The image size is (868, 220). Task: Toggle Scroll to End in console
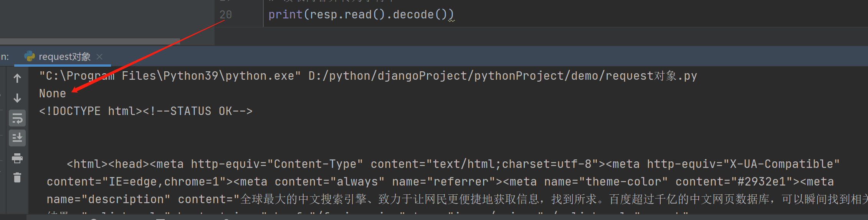coord(17,138)
